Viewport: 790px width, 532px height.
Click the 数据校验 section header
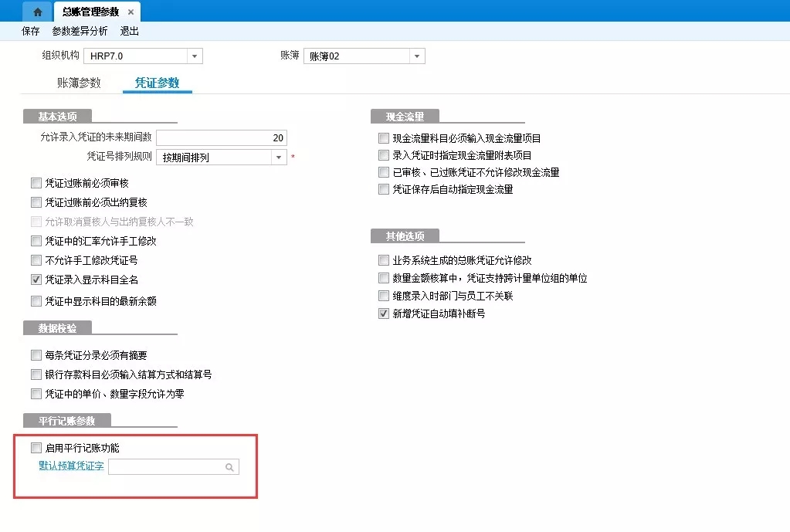57,328
